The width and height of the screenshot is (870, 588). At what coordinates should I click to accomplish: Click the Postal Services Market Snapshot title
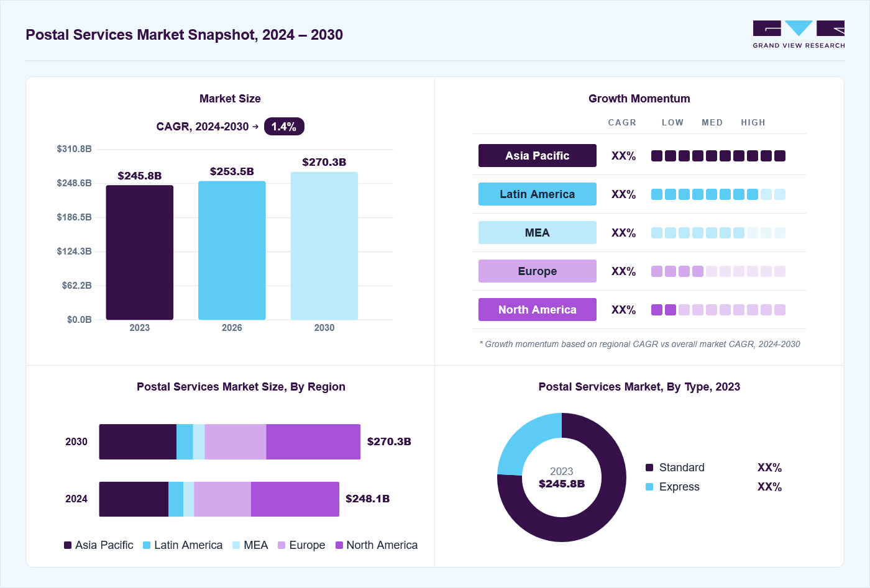[185, 35]
